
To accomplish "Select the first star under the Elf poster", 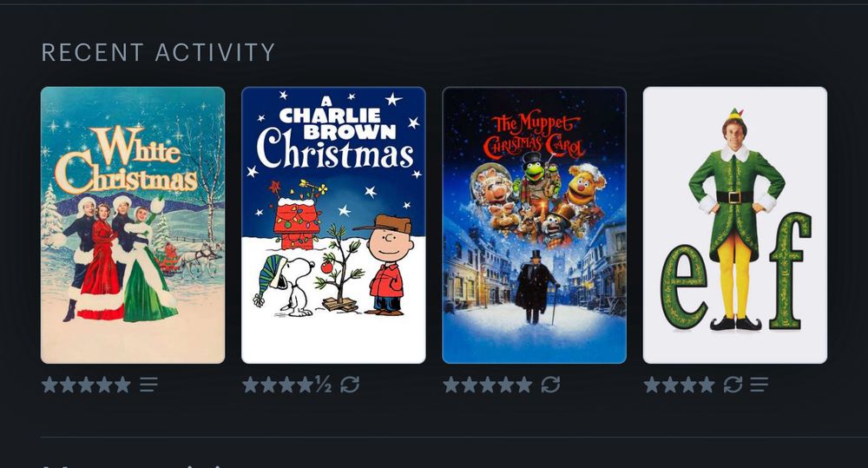I will click(652, 384).
